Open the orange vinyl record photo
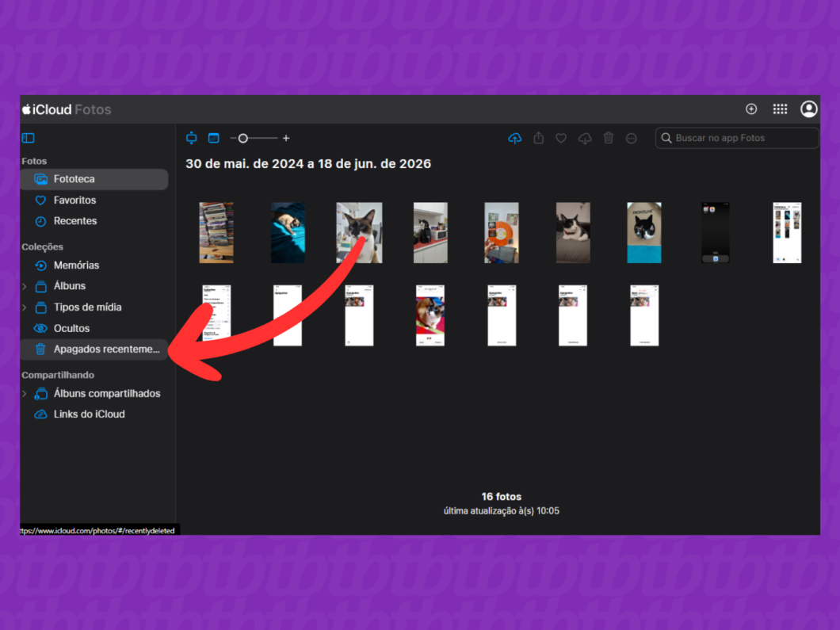The width and height of the screenshot is (840, 630). [x=502, y=232]
